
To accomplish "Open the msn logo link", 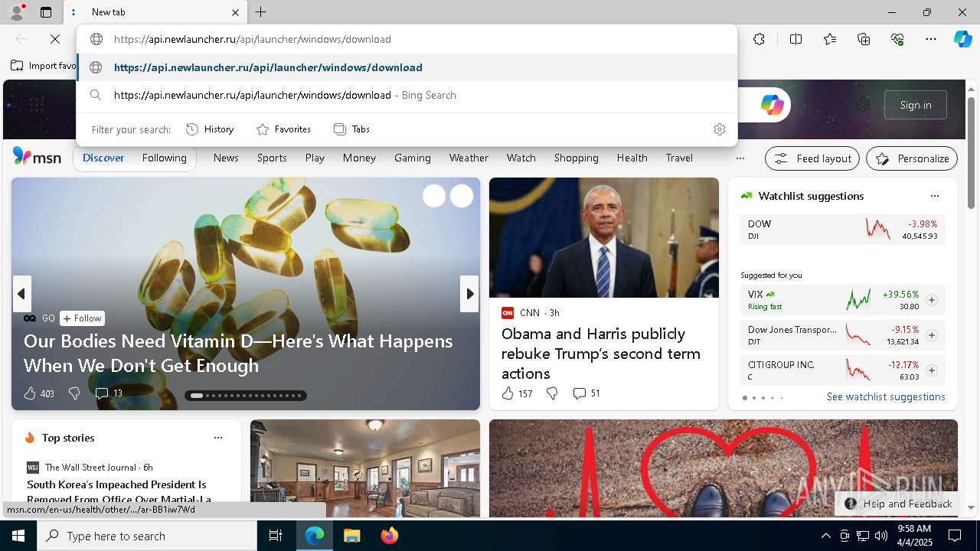I will coord(37,157).
